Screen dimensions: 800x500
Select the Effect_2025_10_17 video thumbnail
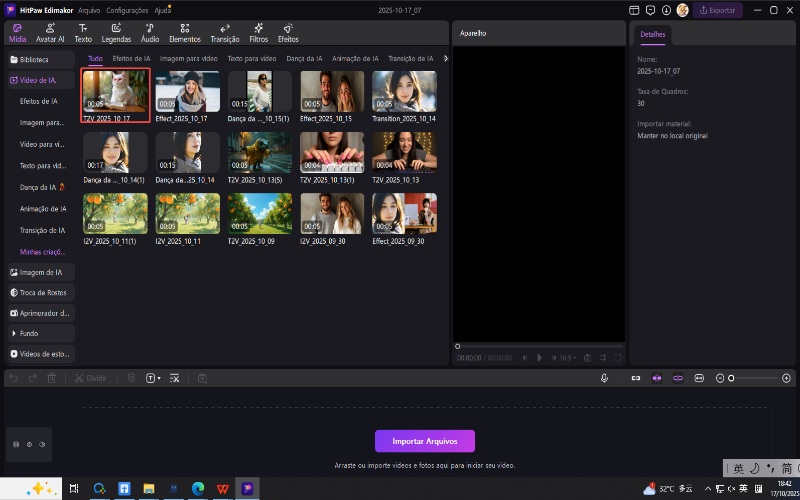[x=188, y=91]
